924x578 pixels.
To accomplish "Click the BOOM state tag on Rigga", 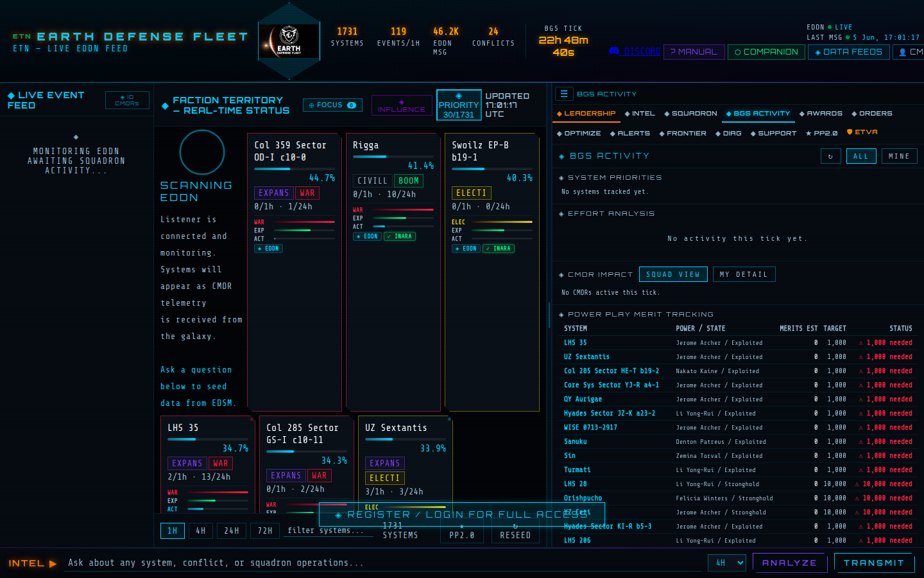I will 408,181.
